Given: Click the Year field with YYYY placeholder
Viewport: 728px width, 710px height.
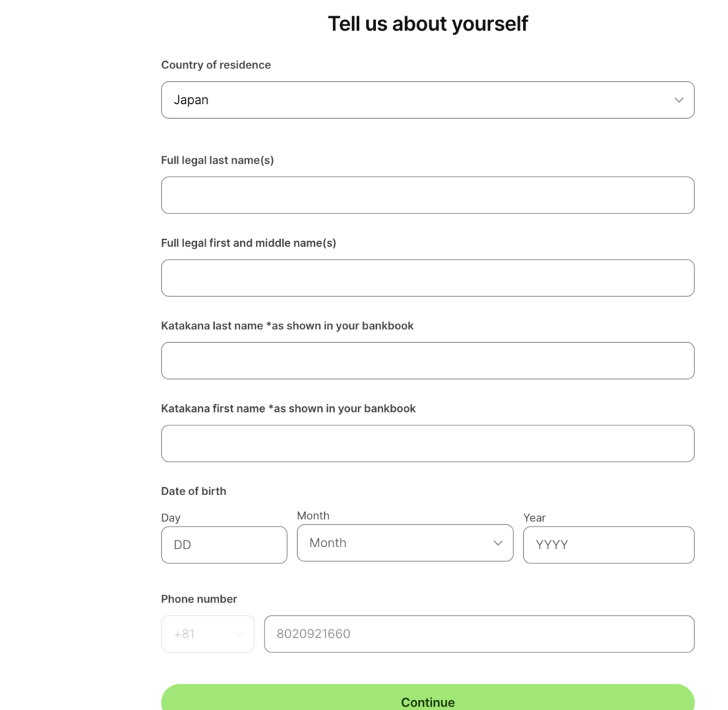Looking at the screenshot, I should coord(609,544).
